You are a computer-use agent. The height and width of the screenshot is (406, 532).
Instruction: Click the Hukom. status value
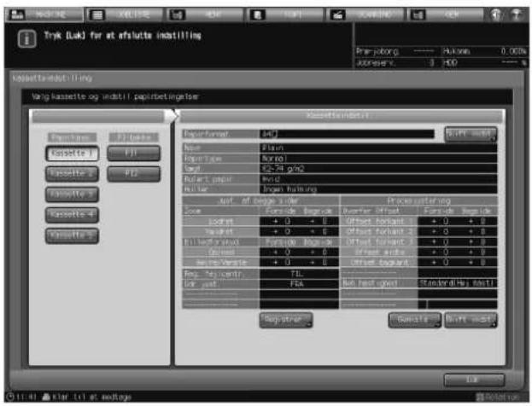click(x=513, y=51)
